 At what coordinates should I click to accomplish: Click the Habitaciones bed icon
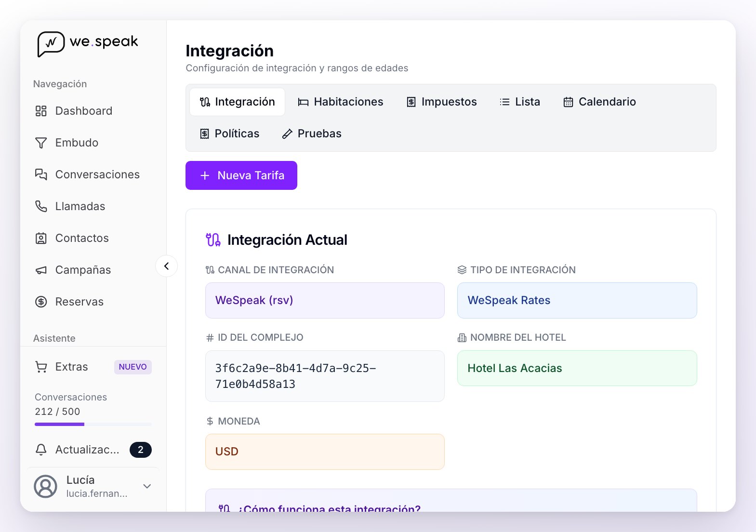tap(303, 102)
